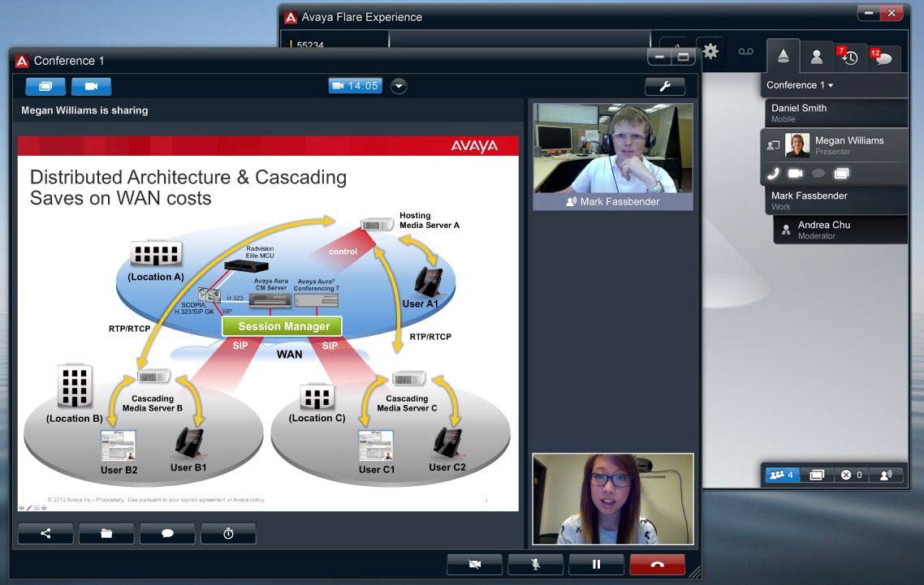
Task: Select participant Daniel Smith
Action: 836,113
